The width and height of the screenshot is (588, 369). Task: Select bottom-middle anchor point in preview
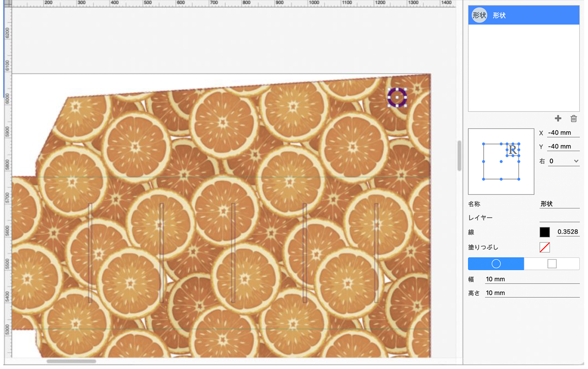(501, 179)
